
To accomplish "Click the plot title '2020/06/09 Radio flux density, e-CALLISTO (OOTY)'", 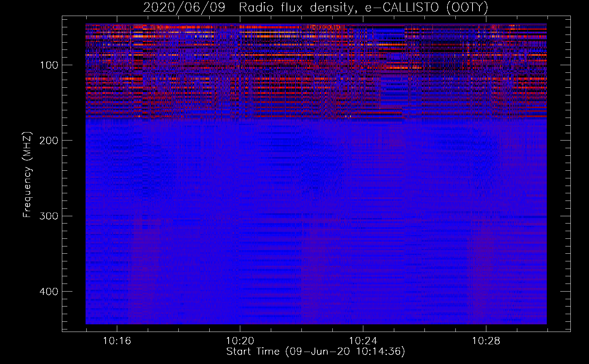I will (x=316, y=7).
